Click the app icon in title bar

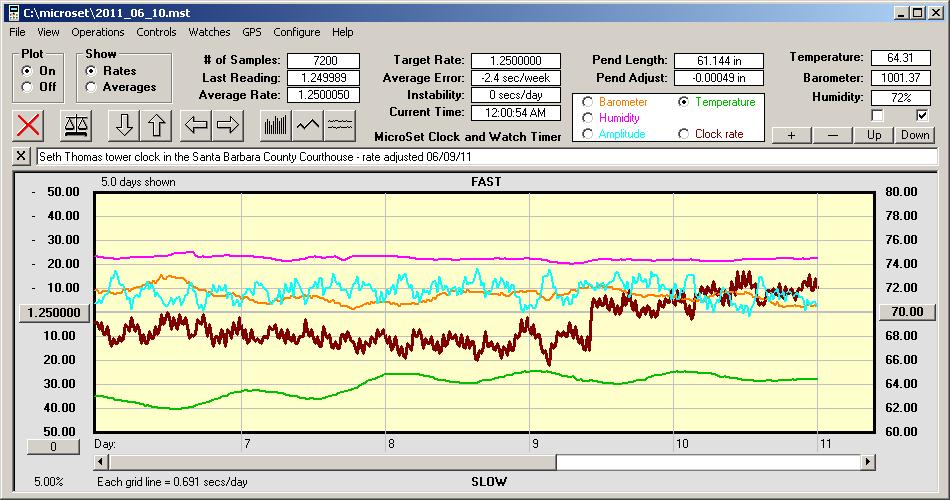click(x=13, y=13)
